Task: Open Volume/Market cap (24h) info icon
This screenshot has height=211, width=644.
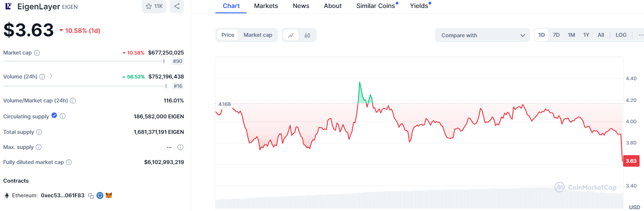Action: point(73,101)
